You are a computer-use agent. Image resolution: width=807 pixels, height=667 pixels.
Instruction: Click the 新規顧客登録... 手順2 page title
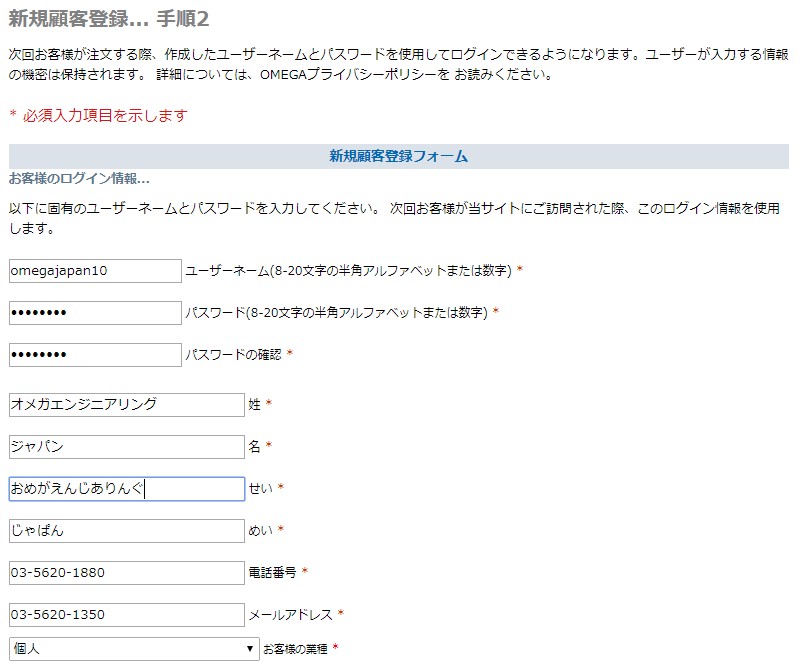point(109,19)
